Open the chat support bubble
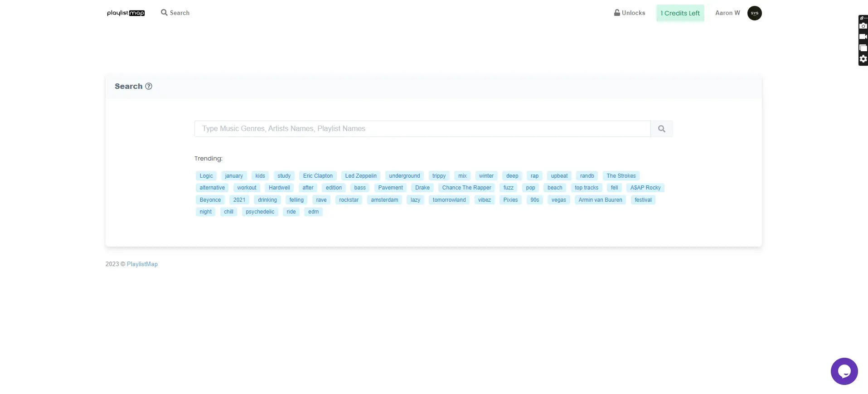868x394 pixels. click(x=844, y=371)
